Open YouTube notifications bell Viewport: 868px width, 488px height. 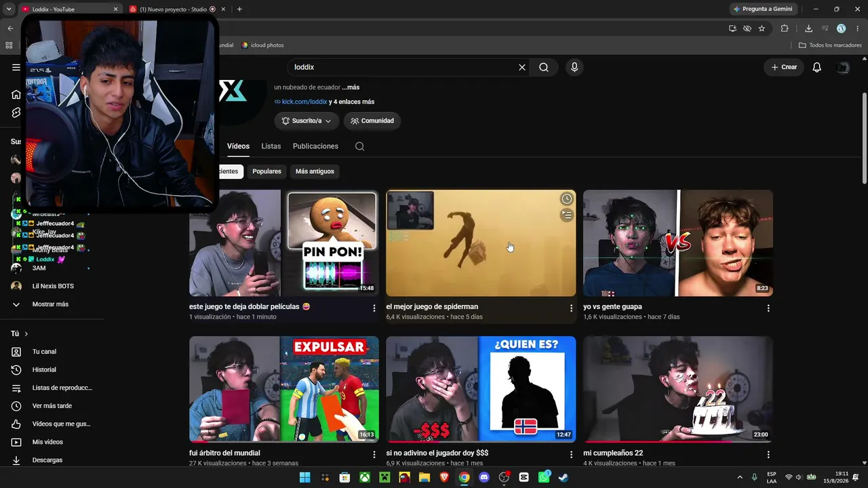817,67
